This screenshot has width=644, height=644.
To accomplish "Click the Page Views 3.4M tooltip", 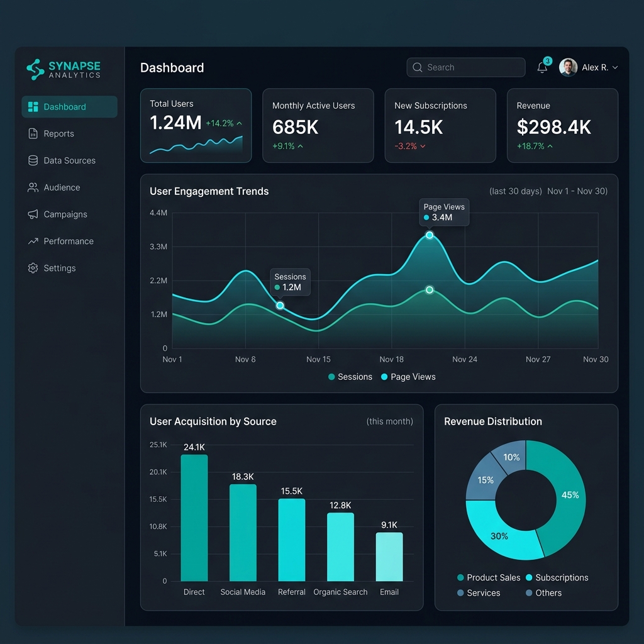I will tap(444, 213).
